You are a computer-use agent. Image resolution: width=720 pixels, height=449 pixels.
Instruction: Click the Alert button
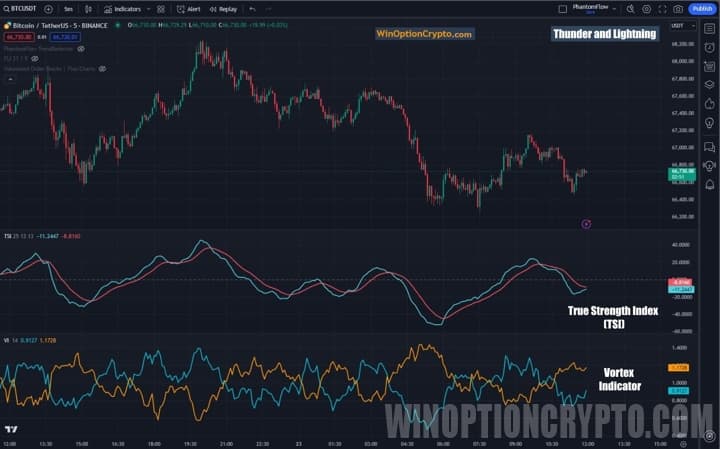(x=189, y=8)
